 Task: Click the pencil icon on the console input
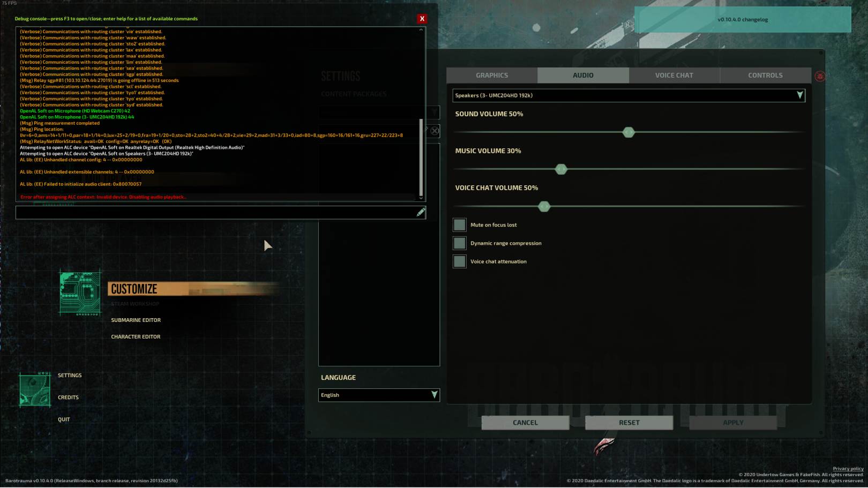pyautogui.click(x=421, y=213)
